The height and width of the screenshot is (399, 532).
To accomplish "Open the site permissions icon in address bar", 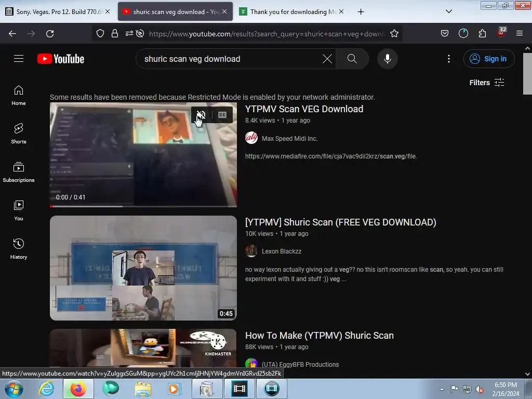I will click(x=129, y=34).
